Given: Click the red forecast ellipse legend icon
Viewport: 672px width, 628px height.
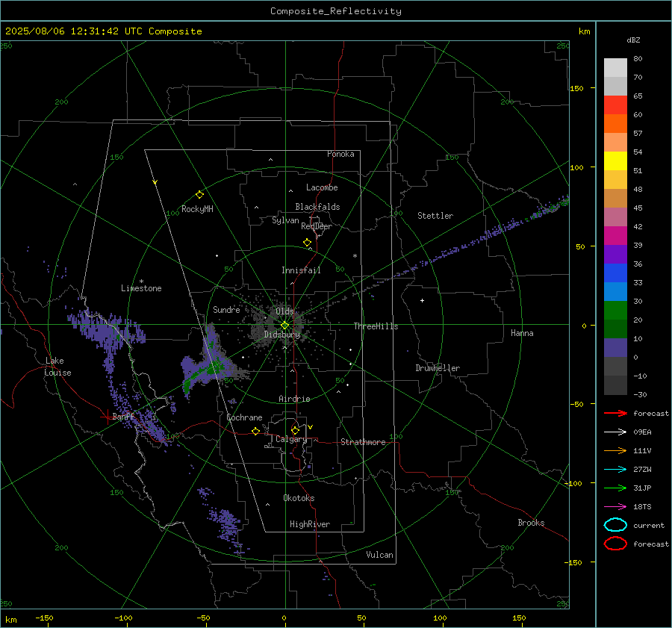Looking at the screenshot, I should pos(615,544).
